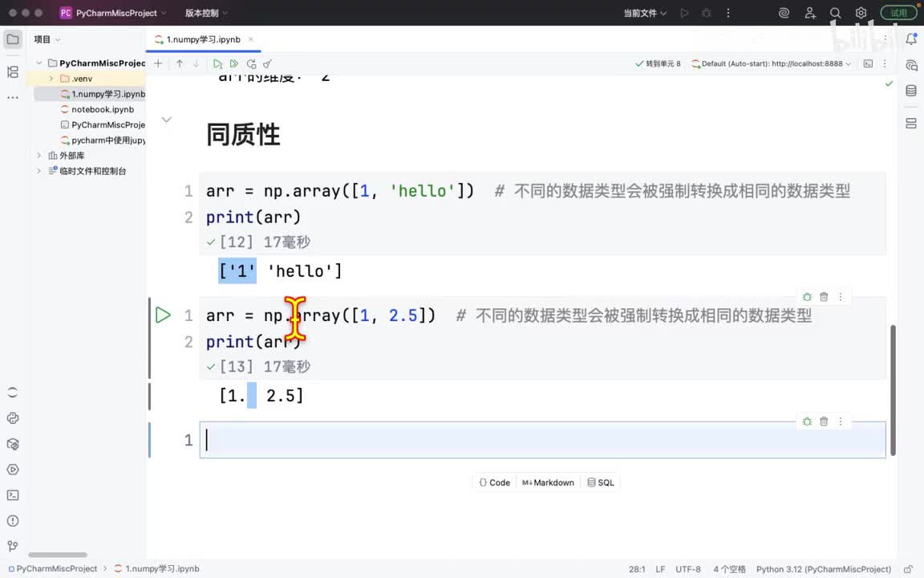The width and height of the screenshot is (924, 578).
Task: Run cell and select below
Action: tap(217, 63)
